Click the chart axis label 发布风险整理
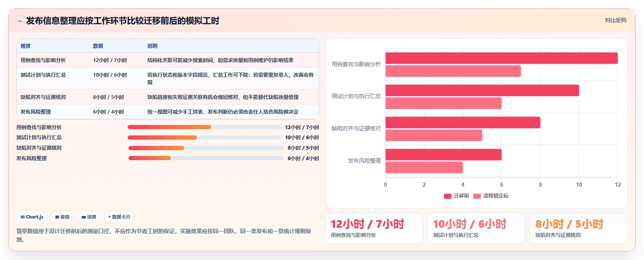The height and width of the screenshot is (260, 644). click(364, 161)
